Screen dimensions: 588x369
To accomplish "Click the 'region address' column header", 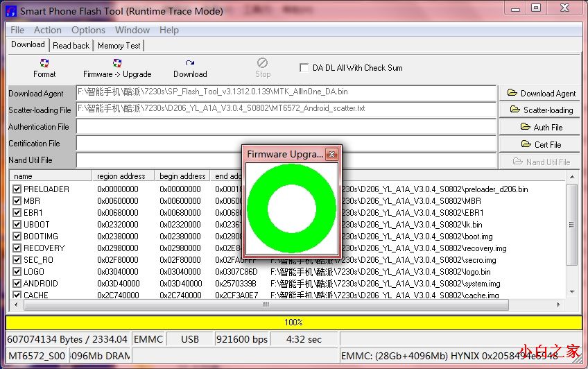I will tap(123, 176).
